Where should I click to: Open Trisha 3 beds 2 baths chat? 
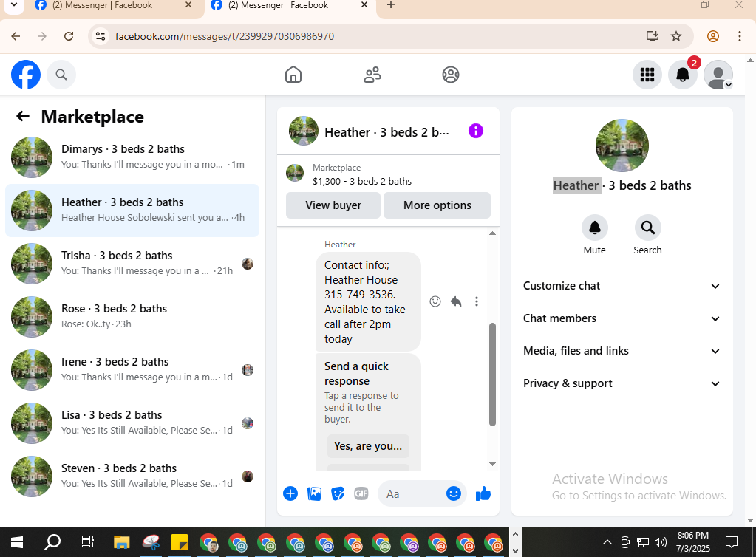pos(132,264)
